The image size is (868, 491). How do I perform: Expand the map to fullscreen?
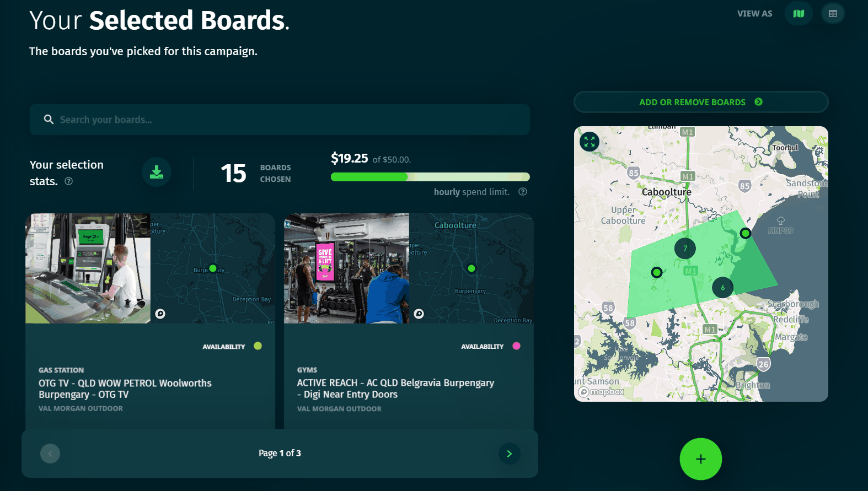pos(590,142)
